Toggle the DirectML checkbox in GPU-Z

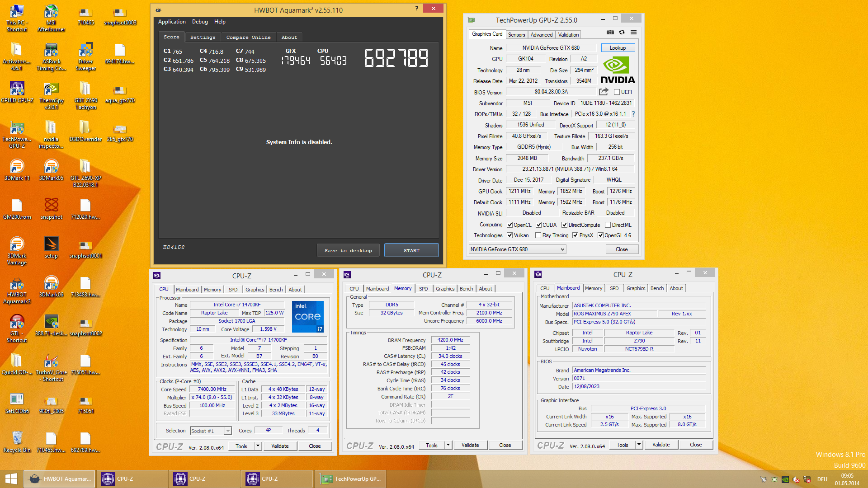tap(608, 225)
